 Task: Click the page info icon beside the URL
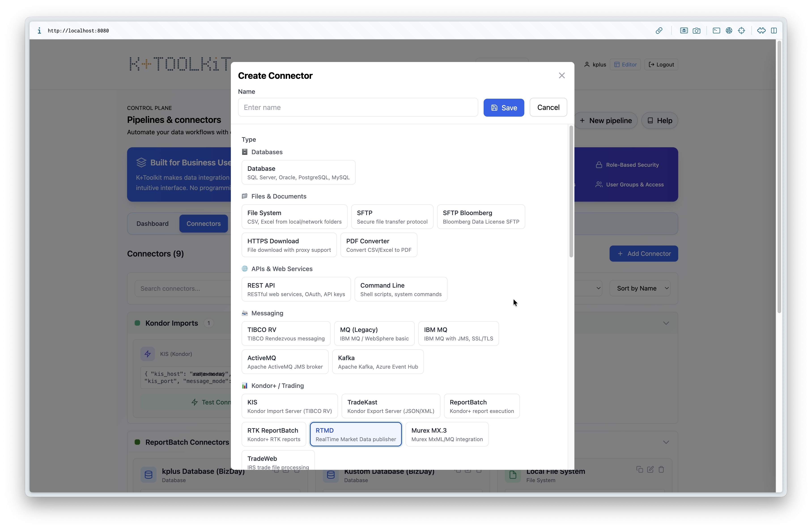[39, 31]
